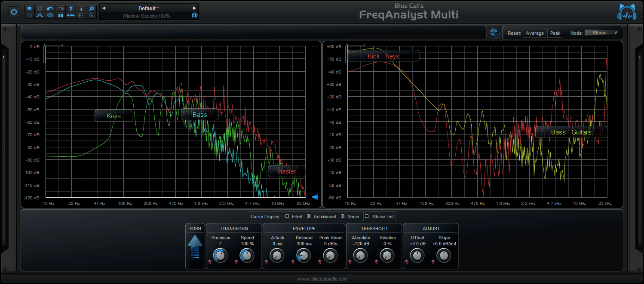The width and height of the screenshot is (644, 284).
Task: Open the settings gear icon
Action: coord(40,9)
